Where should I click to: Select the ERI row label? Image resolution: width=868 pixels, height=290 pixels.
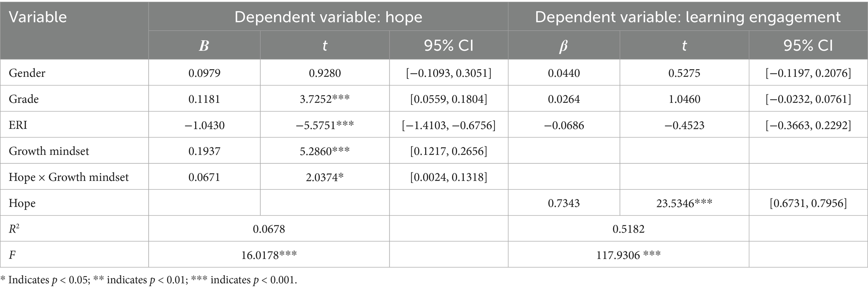point(18,125)
